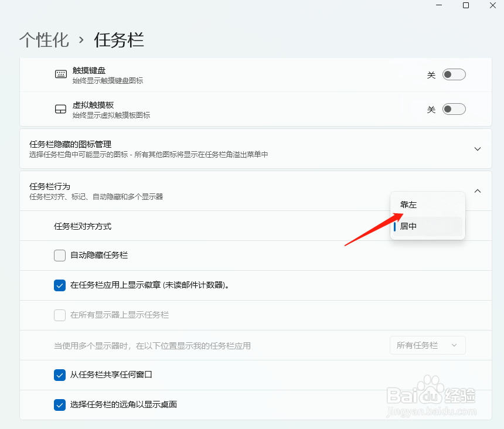The image size is (504, 429).
Task: Close the settings window
Action: (493, 5)
